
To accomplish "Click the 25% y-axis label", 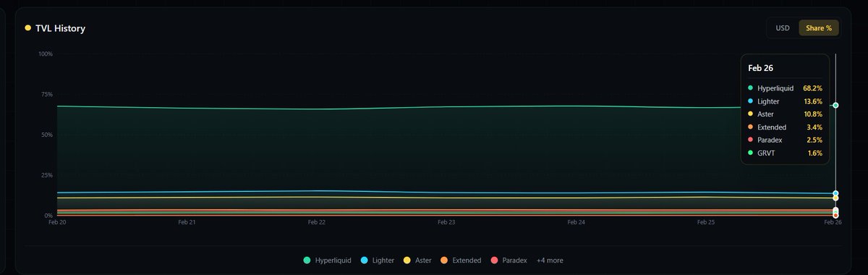I will [x=46, y=175].
